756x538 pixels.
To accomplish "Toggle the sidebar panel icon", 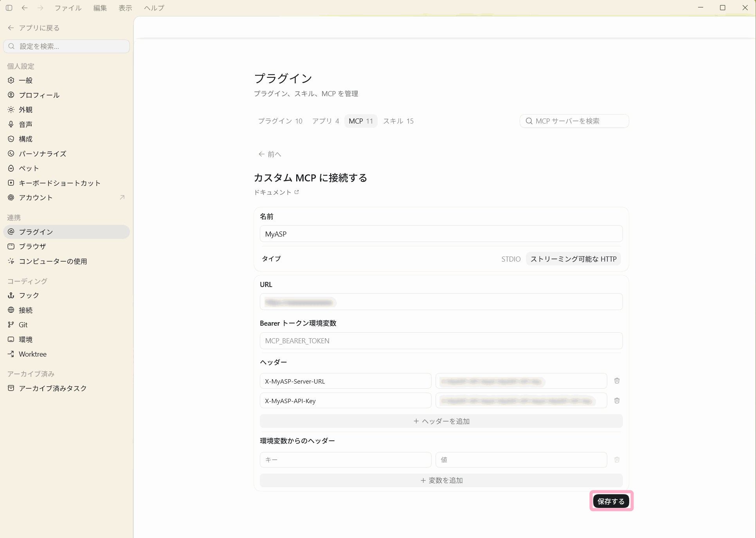I will tap(9, 8).
